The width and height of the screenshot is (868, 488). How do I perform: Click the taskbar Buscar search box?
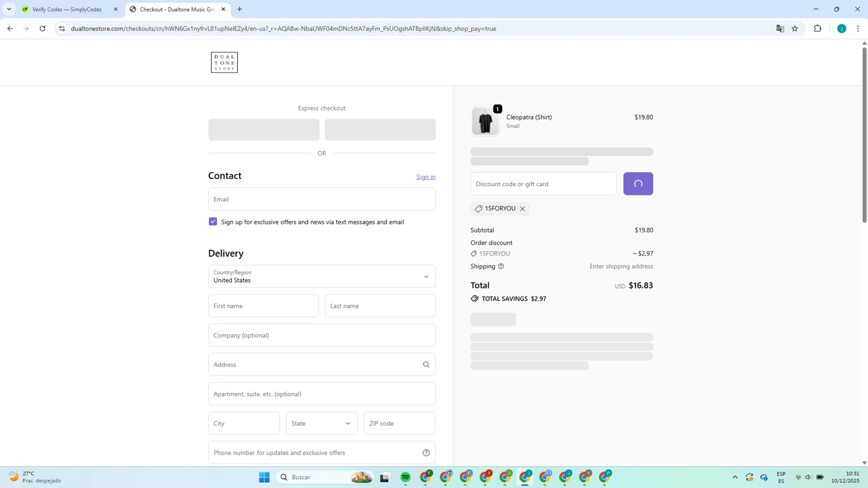point(325,477)
